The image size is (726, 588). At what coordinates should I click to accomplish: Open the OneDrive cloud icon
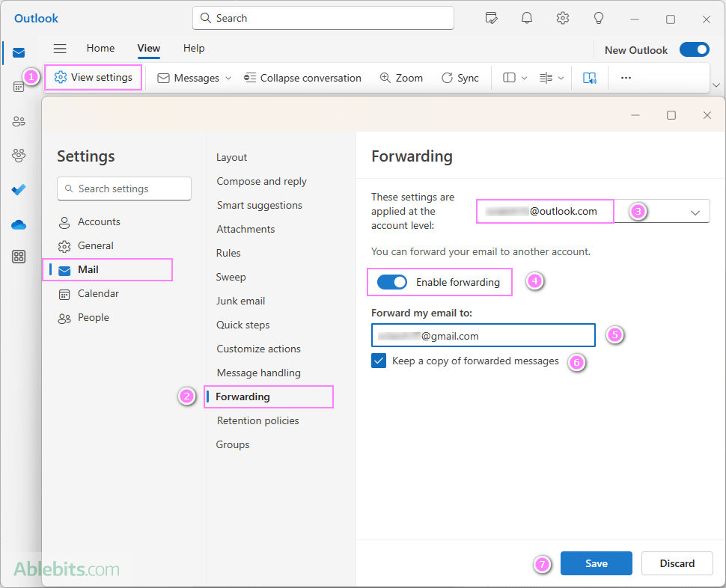coord(19,224)
